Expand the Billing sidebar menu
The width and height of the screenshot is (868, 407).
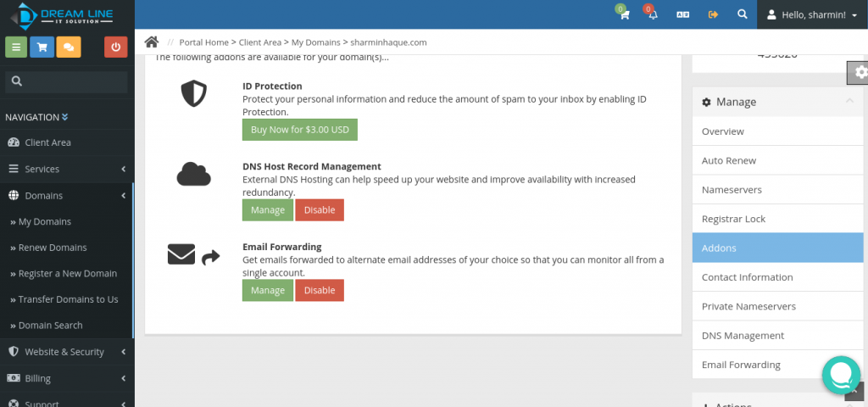[67, 378]
